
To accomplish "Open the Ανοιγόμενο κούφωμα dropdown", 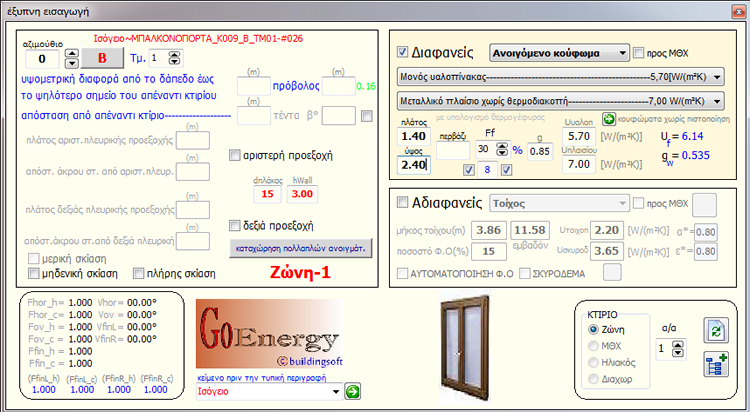I will 621,52.
